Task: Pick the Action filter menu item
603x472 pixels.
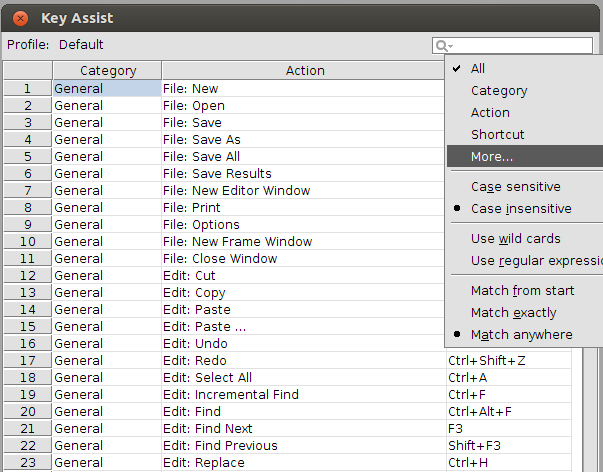Action: point(490,113)
